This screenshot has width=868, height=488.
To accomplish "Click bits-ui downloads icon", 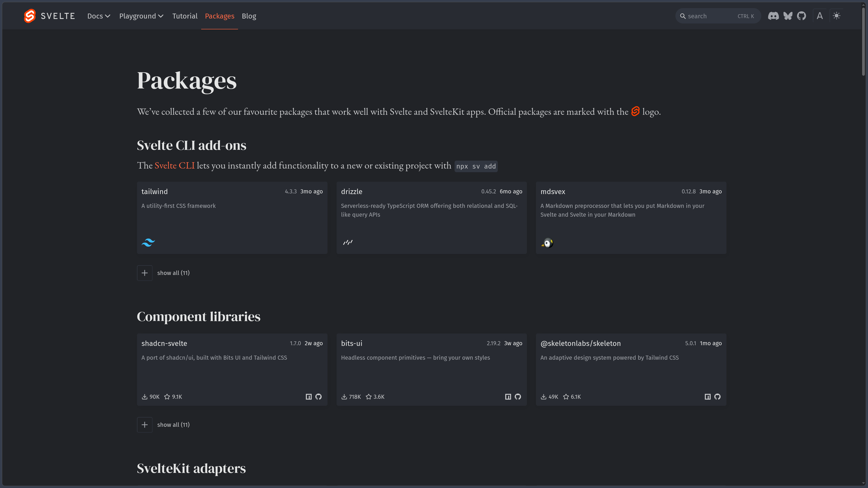I will tap(344, 397).
